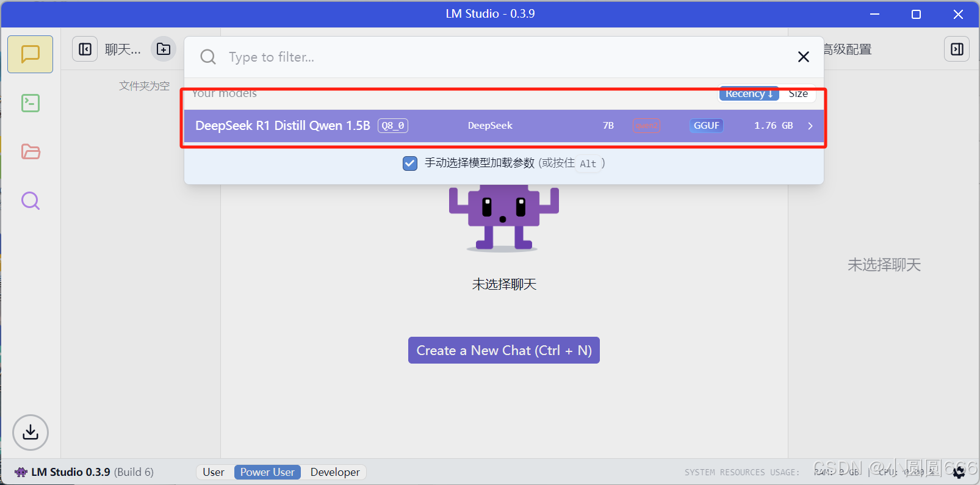Click the Q8_0 quantization badge
This screenshot has height=485, width=980.
[x=393, y=126]
